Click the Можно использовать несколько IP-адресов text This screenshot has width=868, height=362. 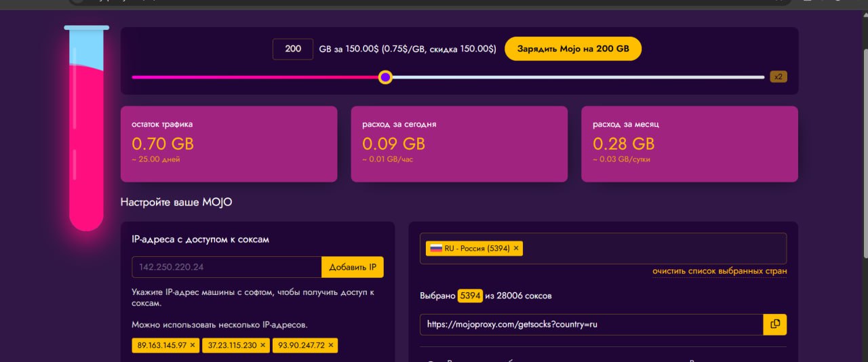coord(220,325)
